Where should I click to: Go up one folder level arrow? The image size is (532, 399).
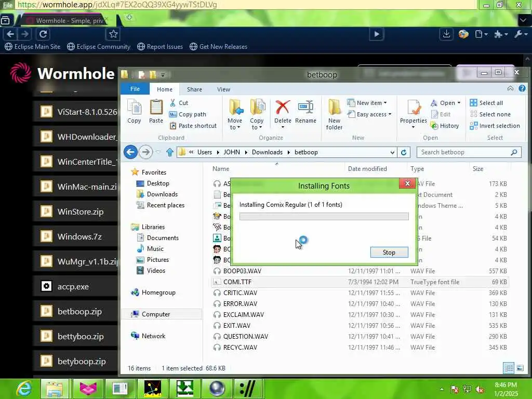(x=170, y=152)
